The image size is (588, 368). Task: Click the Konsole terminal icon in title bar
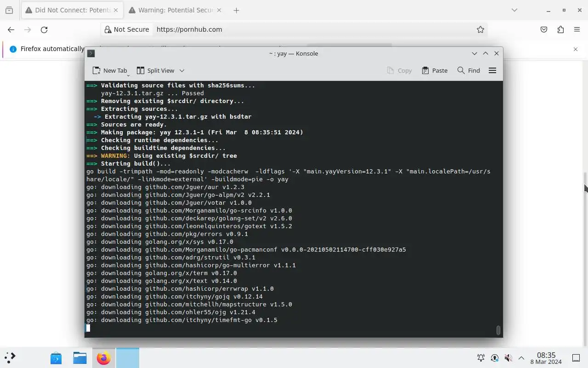point(91,53)
